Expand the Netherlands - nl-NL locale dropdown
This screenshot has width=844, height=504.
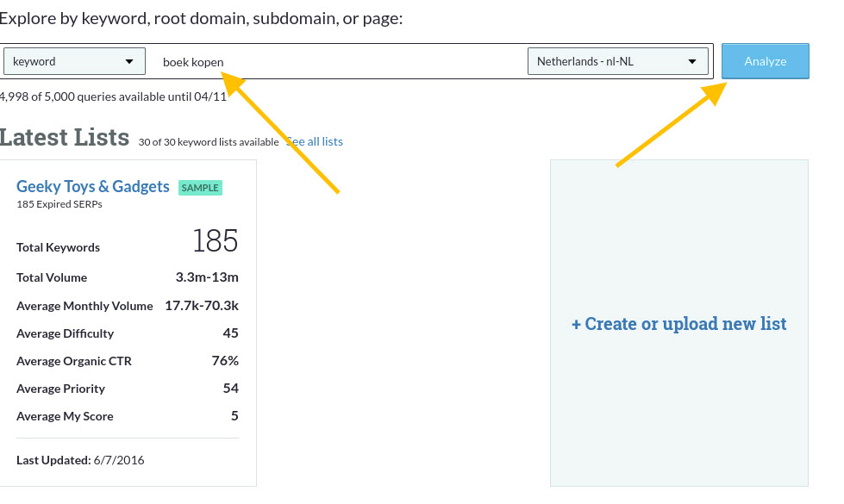click(x=616, y=62)
